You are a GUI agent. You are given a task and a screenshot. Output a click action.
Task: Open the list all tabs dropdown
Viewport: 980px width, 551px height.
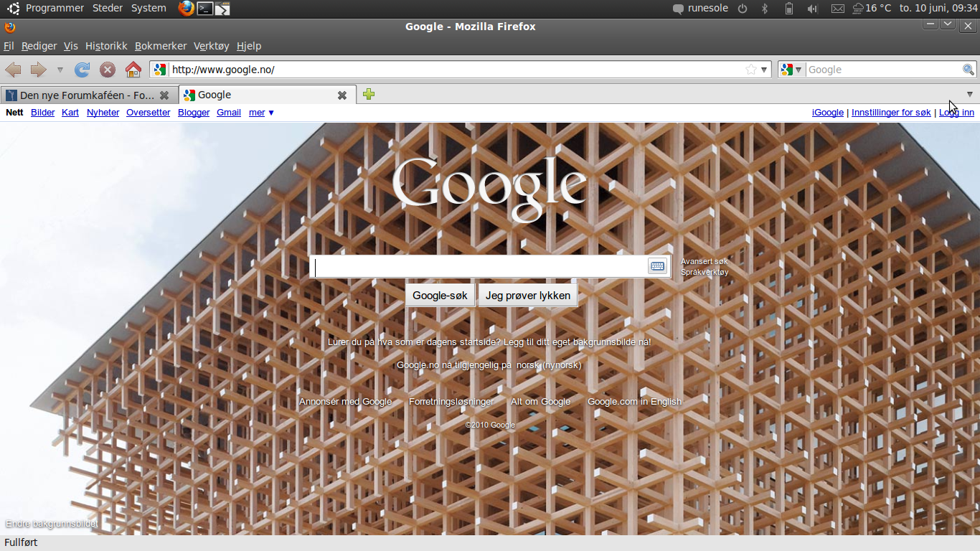click(970, 94)
